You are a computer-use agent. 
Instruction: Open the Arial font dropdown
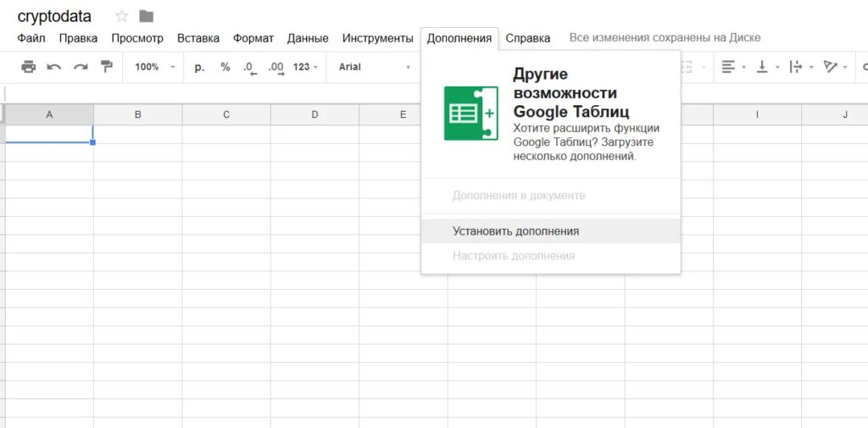(x=375, y=67)
